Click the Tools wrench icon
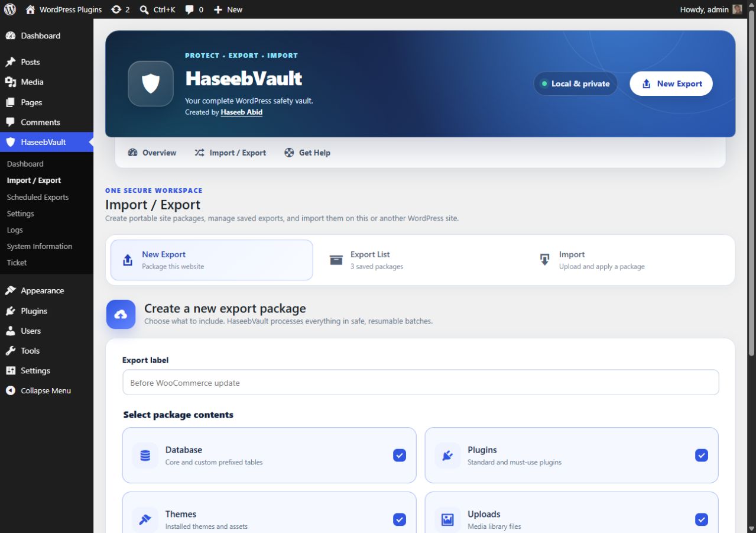This screenshot has height=533, width=756. click(x=11, y=351)
